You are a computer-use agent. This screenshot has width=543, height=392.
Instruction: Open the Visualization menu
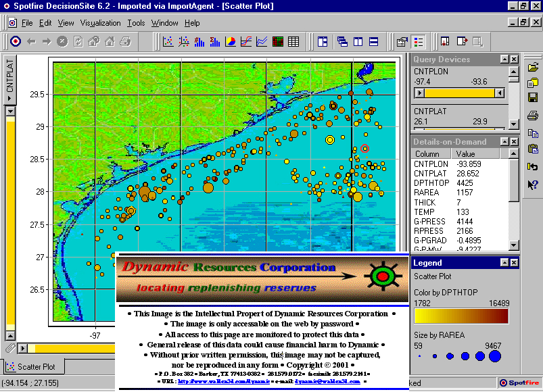point(100,23)
